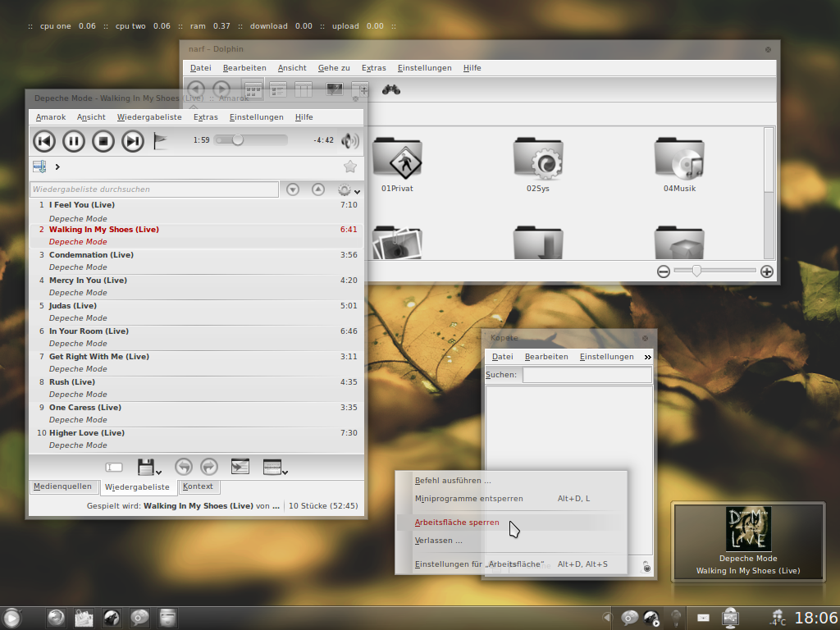The width and height of the screenshot is (840, 630).
Task: Open Dolphin's Bearbeiten menu
Action: coord(244,68)
